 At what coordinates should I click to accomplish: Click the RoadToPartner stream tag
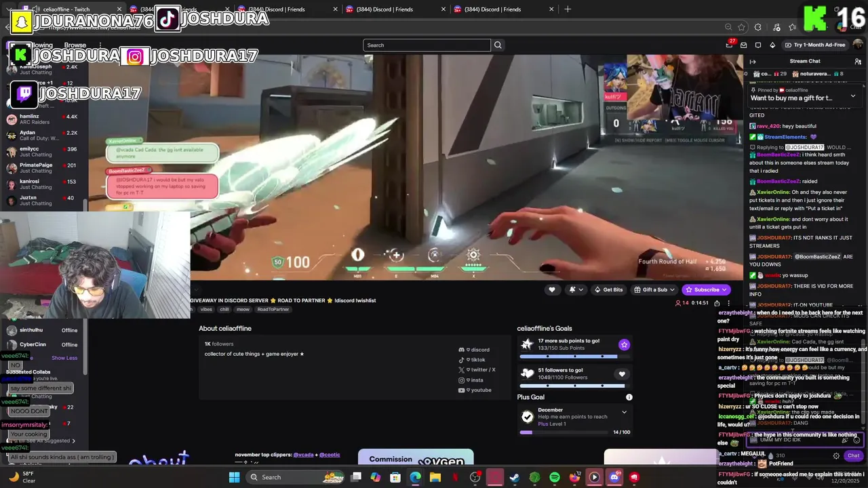[x=273, y=310]
